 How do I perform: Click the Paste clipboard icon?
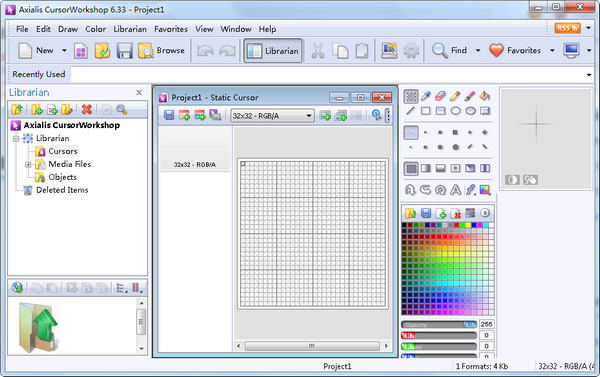click(362, 51)
